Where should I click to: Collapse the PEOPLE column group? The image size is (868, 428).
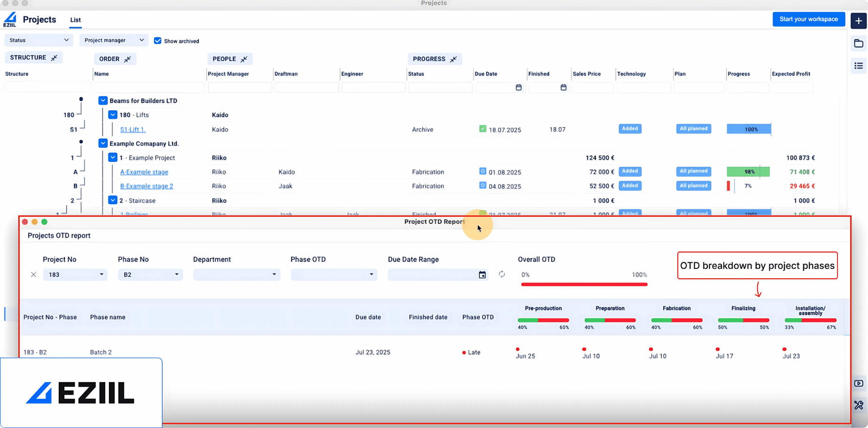point(244,59)
